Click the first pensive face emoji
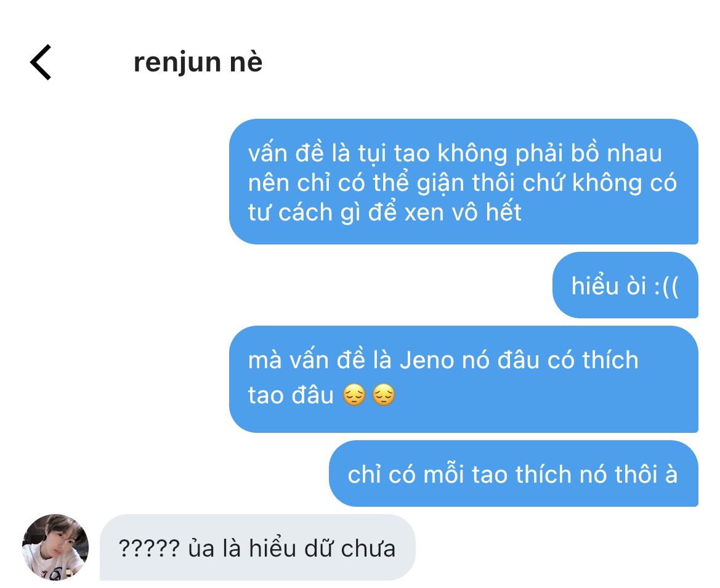This screenshot has width=720, height=588. point(354,395)
